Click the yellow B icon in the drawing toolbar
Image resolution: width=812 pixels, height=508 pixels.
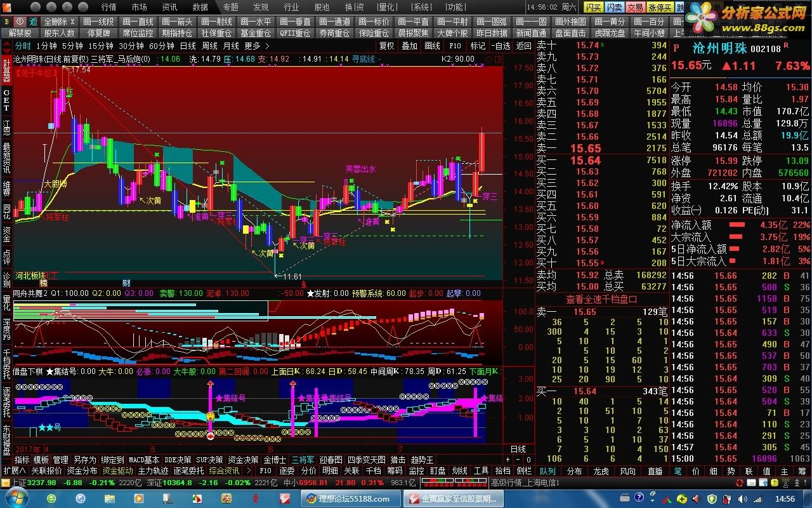(6, 22)
